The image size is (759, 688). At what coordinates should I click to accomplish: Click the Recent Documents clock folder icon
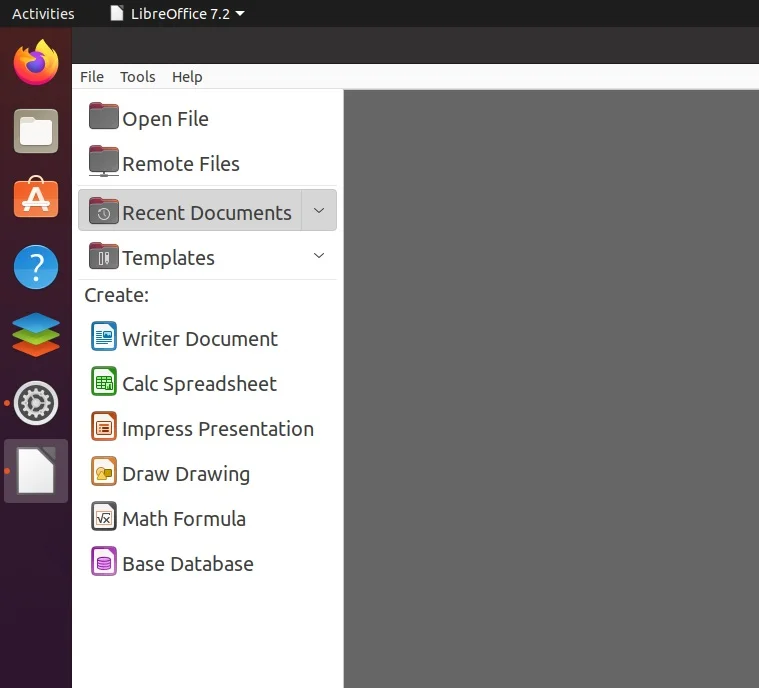coord(104,211)
